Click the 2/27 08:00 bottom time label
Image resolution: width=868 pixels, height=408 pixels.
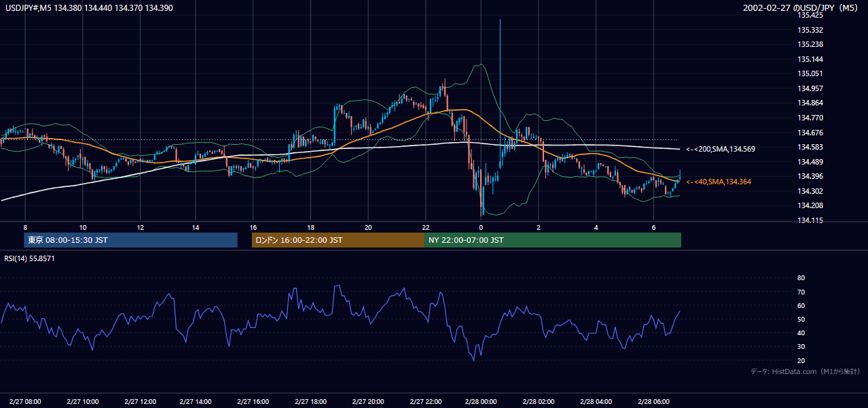click(25, 401)
